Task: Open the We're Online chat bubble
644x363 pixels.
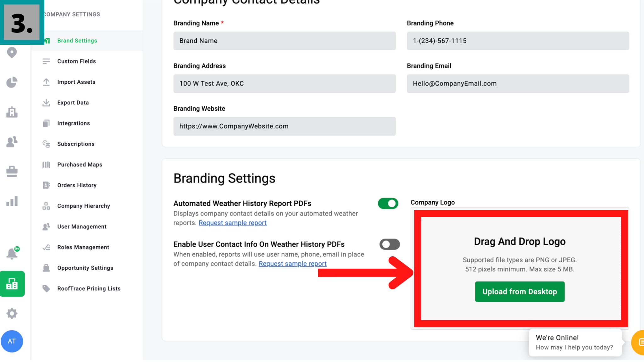Action: point(575,342)
